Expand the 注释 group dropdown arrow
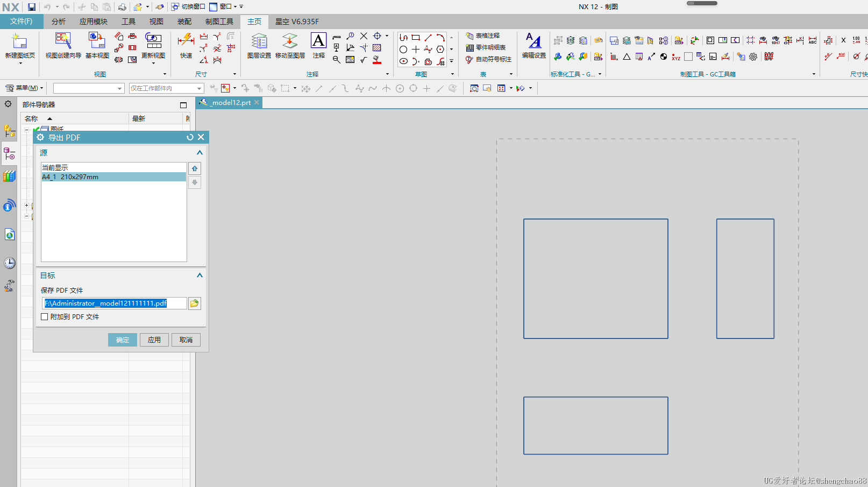The height and width of the screenshot is (487, 868). 387,74
